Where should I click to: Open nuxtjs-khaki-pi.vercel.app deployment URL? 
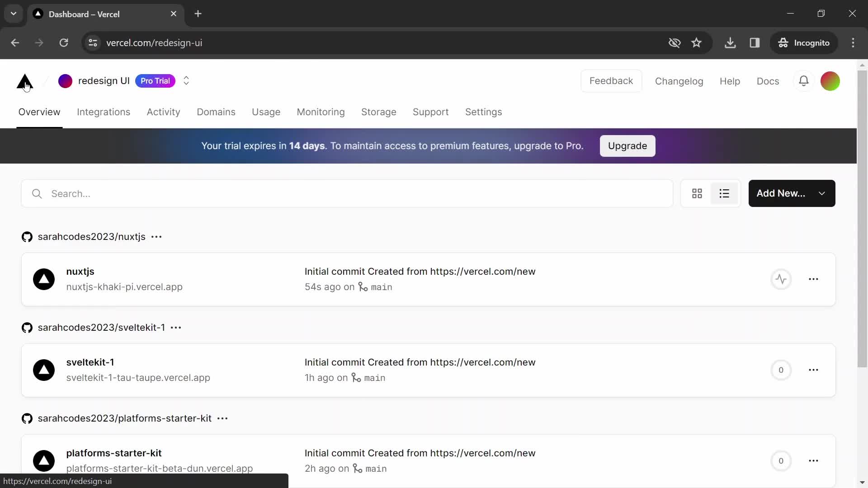[x=124, y=287]
